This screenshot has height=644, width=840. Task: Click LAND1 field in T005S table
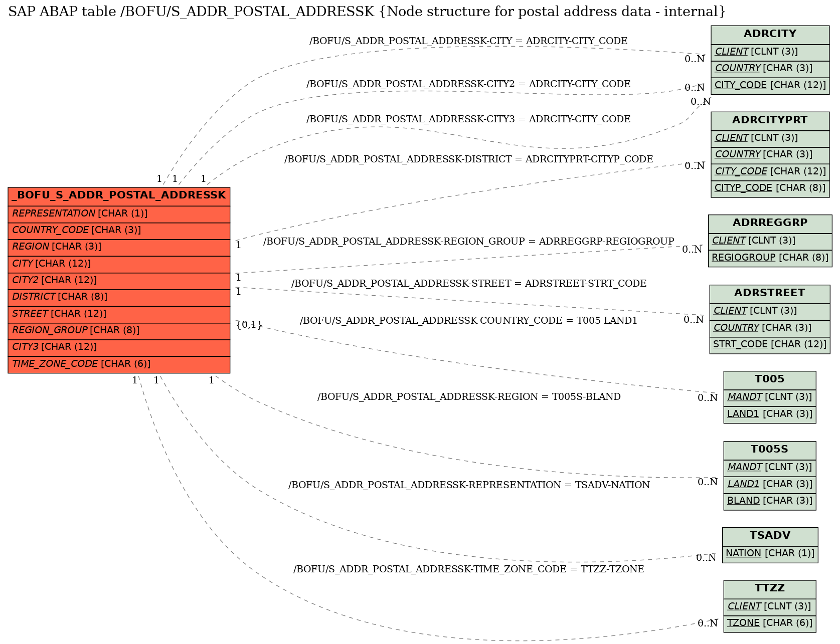[x=770, y=484]
